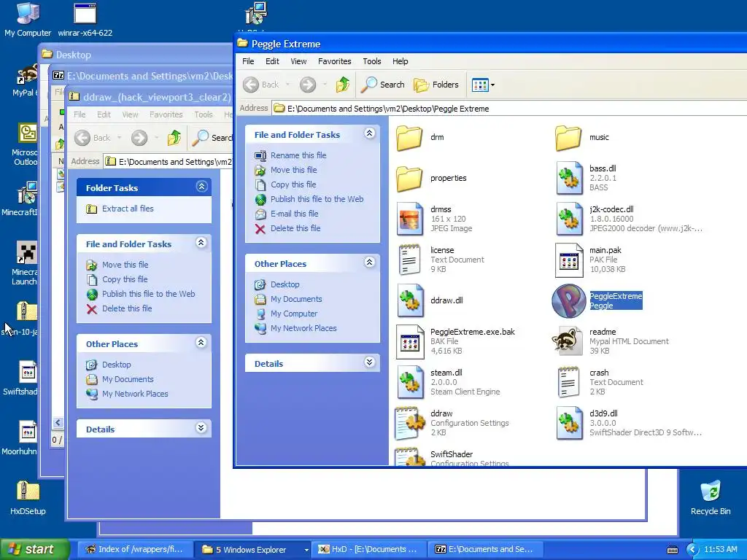The height and width of the screenshot is (560, 747).
Task: Open View menu in Peggle Extreme window
Action: 298,61
